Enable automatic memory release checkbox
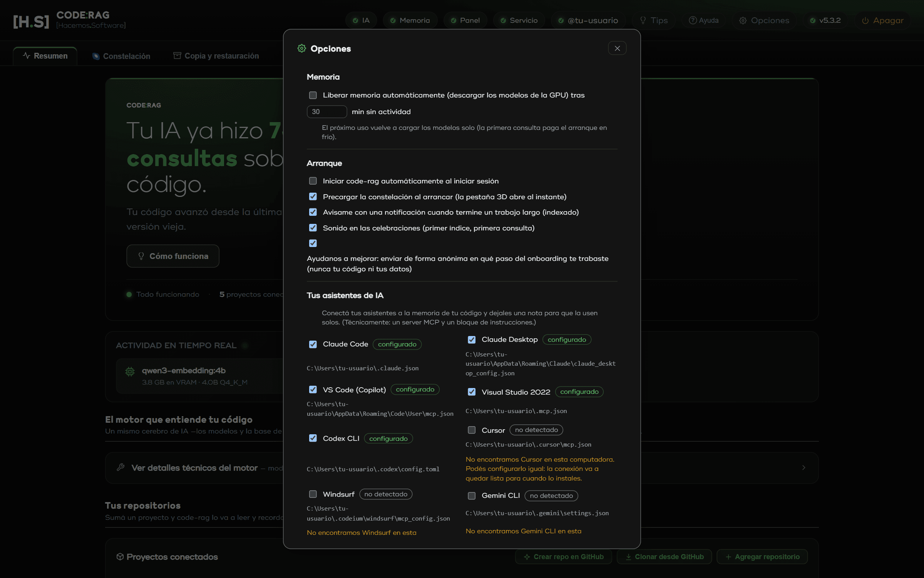Viewport: 924px width, 578px height. pyautogui.click(x=313, y=95)
